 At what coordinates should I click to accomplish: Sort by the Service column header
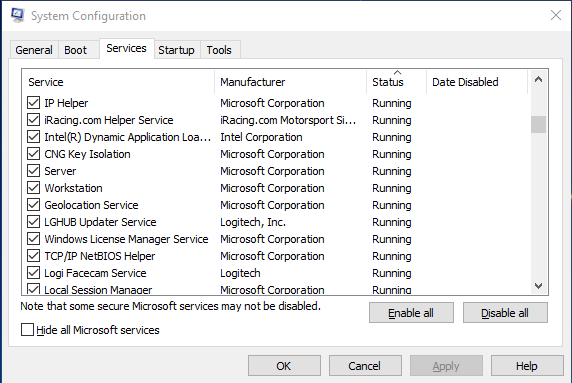(119, 82)
